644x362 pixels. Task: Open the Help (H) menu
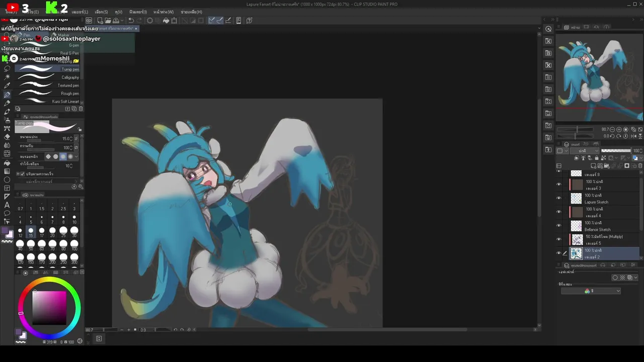(191, 12)
